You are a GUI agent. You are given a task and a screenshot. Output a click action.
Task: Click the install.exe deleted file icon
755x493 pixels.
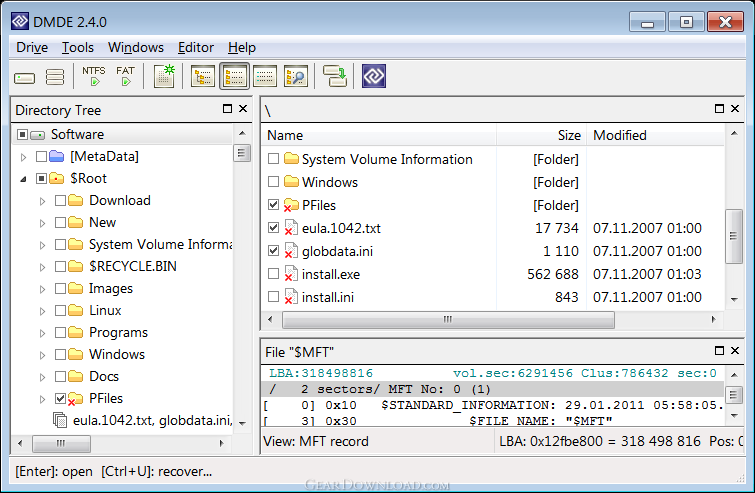coord(291,274)
